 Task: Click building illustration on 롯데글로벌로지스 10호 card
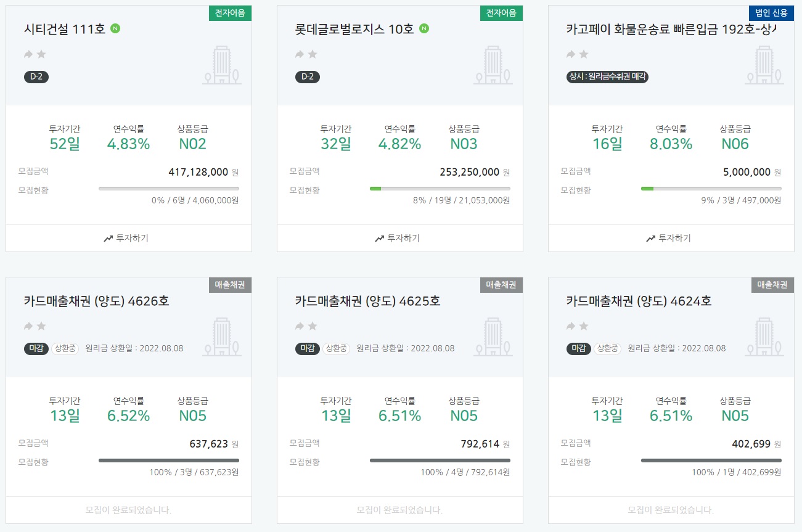(493, 65)
